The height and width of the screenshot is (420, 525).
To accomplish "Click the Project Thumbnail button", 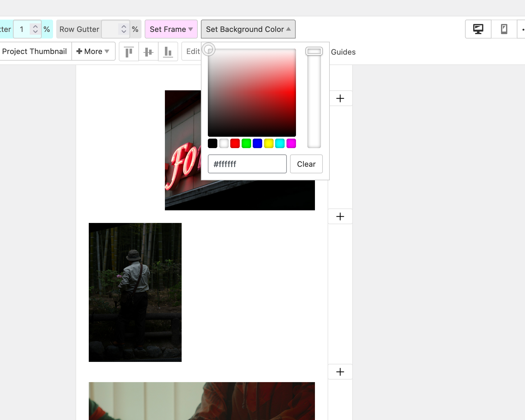I will point(34,51).
